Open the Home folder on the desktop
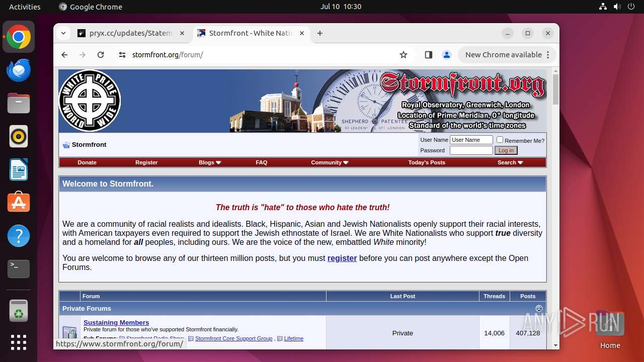 point(610,329)
